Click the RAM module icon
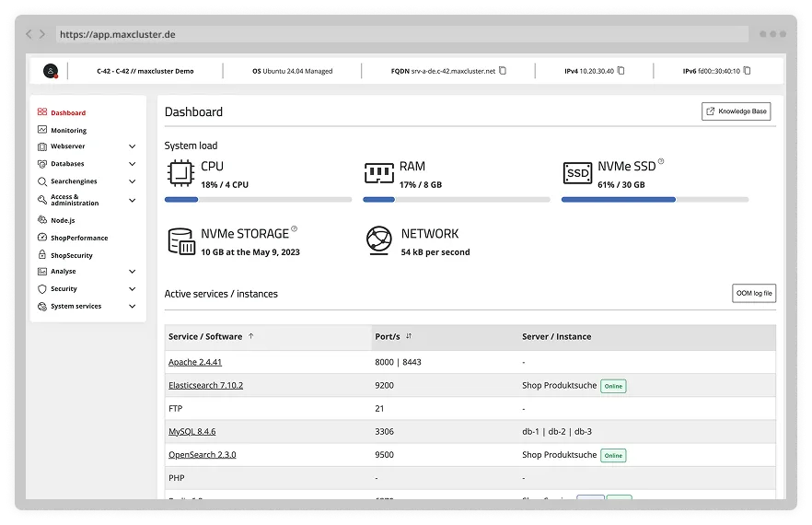The image size is (812, 525). click(x=379, y=173)
